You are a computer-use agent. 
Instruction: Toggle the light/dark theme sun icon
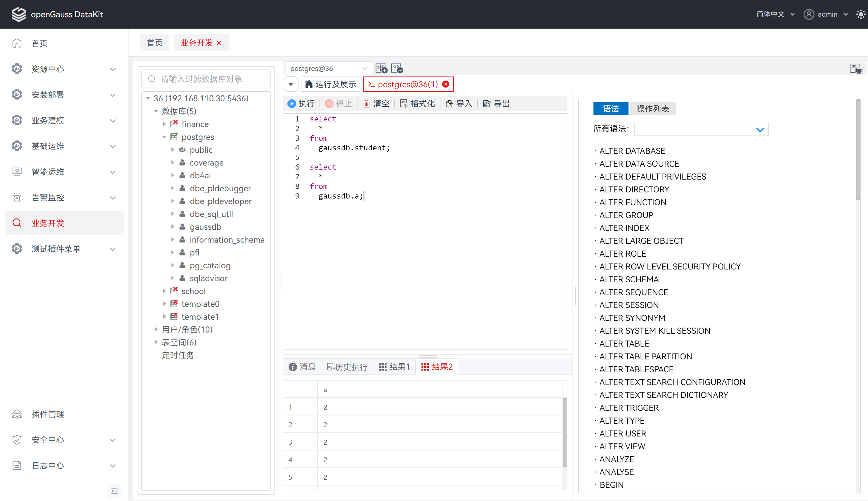pyautogui.click(x=860, y=14)
